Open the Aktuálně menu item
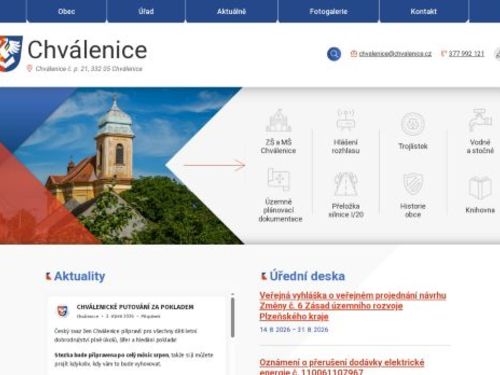The image size is (500, 375). click(x=231, y=11)
